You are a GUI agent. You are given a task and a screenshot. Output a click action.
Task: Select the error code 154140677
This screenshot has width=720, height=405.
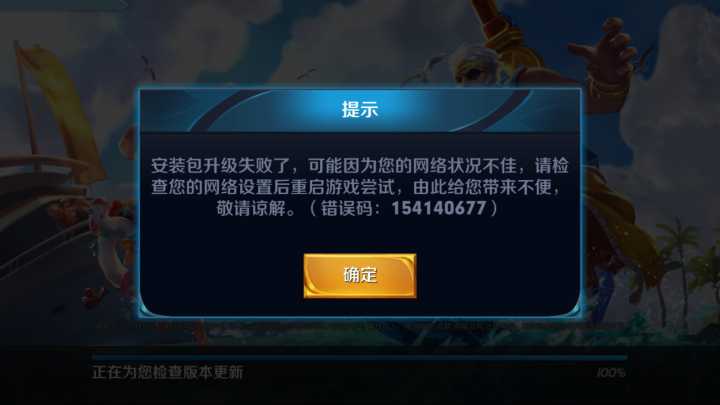pyautogui.click(x=439, y=208)
